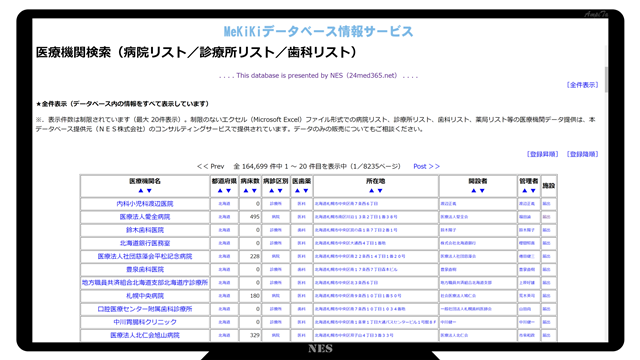The image size is (640, 360).
Task: Sort 病診区別 column ascending
Action: pyautogui.click(x=272, y=191)
